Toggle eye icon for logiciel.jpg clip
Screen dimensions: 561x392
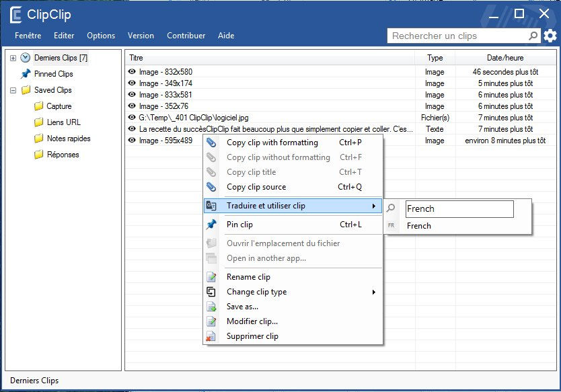[132, 117]
